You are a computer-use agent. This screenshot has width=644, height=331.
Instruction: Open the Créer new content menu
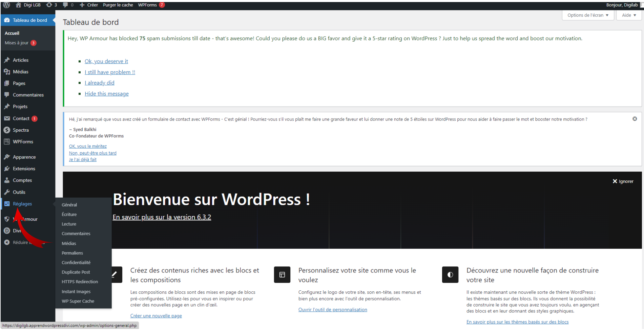coord(89,5)
